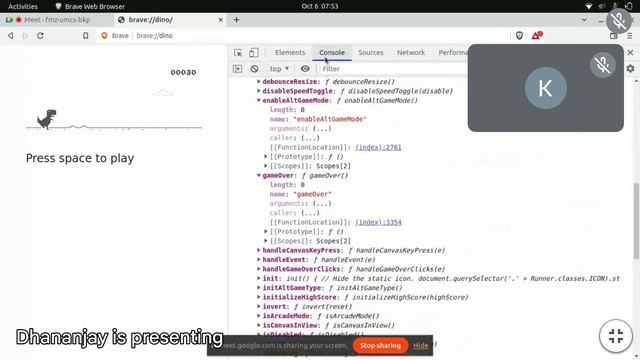640x360 pixels.
Task: Open (index):3354 function location link
Action: pos(378,222)
